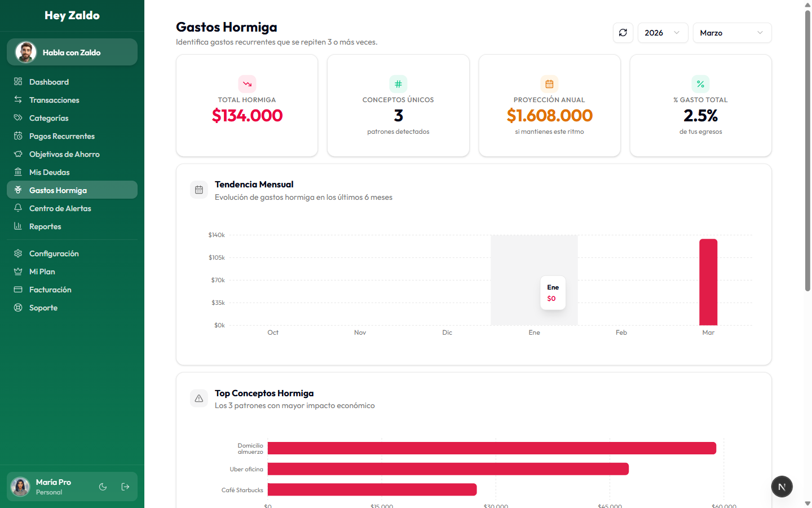Screen dimensions: 812x508
Task: Select the Domicilio almuerzo bar
Action: 492,448
